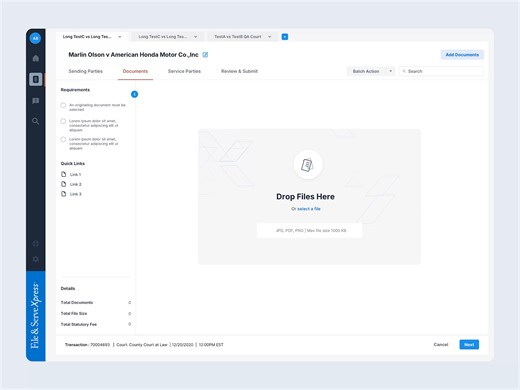Click the Court County Court at Law text
520x390 pixels.
coord(142,345)
